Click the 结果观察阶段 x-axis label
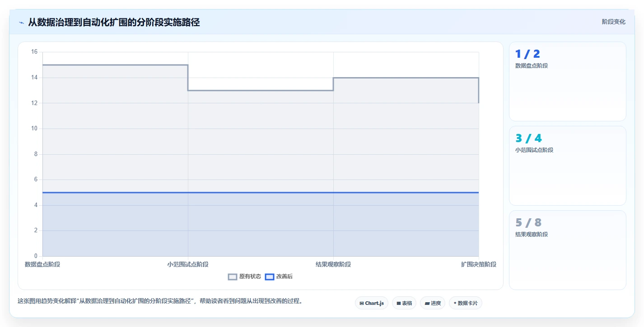Viewport: 644px width, 327px height. pyautogui.click(x=333, y=264)
